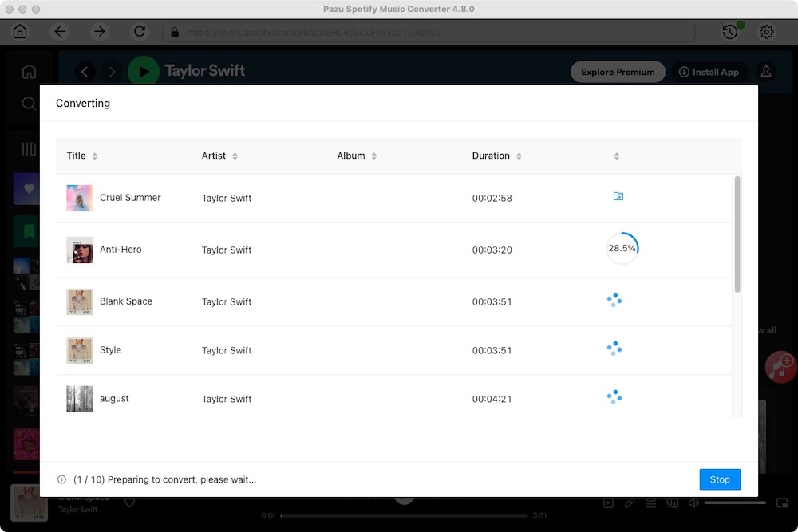Click the conversion history clock icon
798x532 pixels.
(x=729, y=32)
